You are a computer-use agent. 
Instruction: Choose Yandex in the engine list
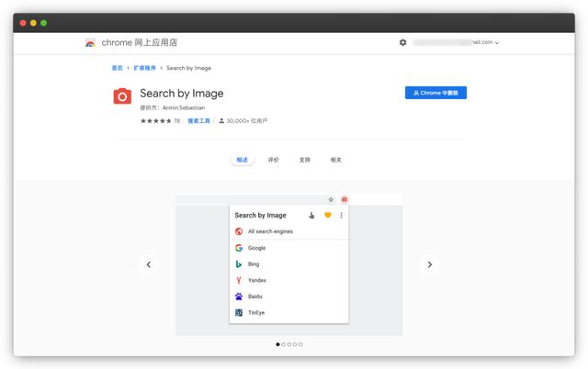point(288,280)
